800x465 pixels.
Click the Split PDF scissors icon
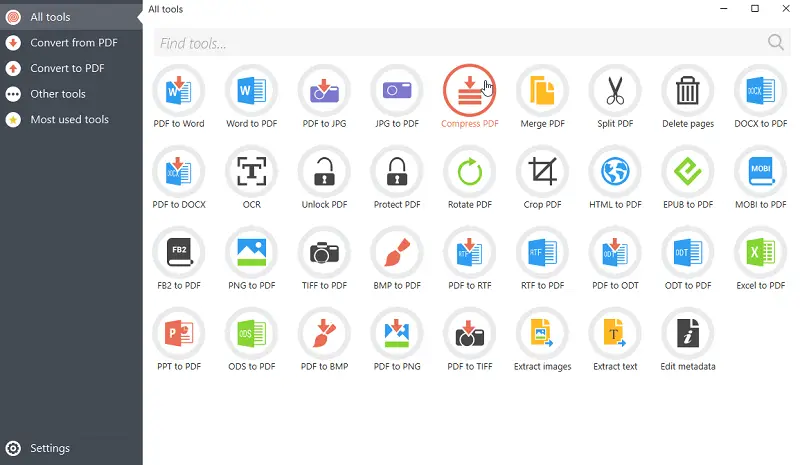pyautogui.click(x=615, y=91)
